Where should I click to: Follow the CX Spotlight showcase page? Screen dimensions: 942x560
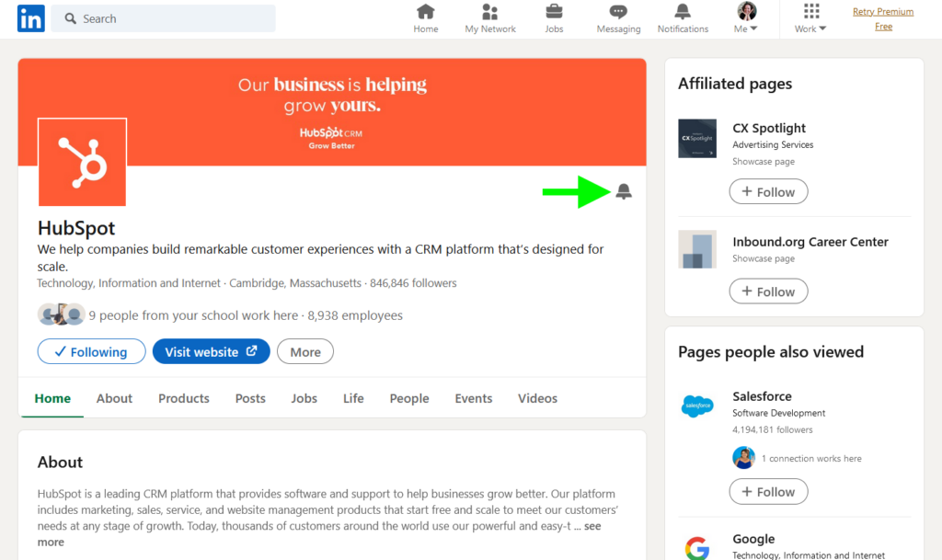768,191
